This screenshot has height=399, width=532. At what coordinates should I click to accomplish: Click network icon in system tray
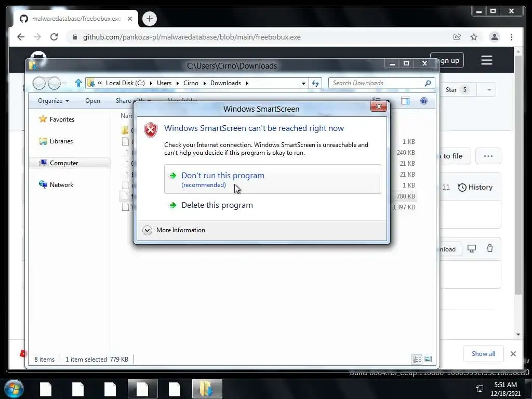(480, 389)
